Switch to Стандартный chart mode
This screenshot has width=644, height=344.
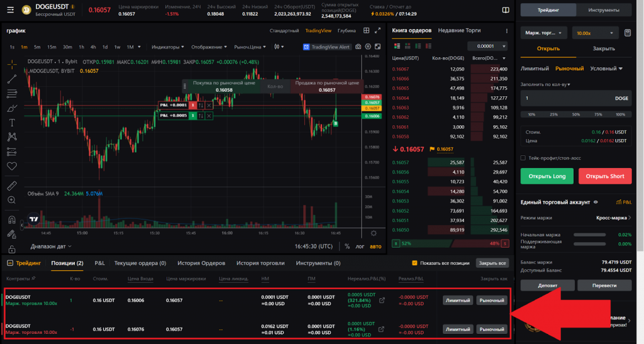point(284,31)
